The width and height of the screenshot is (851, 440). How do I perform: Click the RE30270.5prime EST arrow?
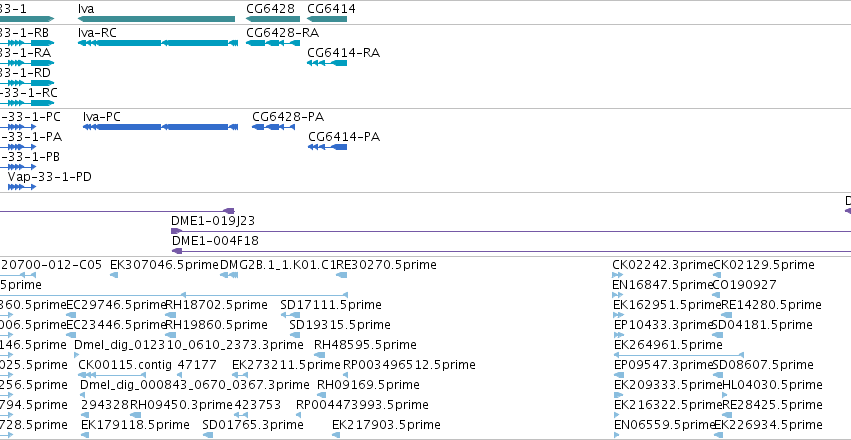click(x=341, y=275)
